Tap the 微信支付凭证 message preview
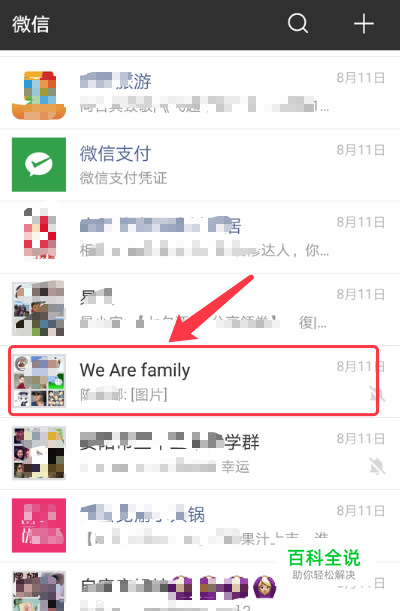The width and height of the screenshot is (400, 611). pos(123,178)
